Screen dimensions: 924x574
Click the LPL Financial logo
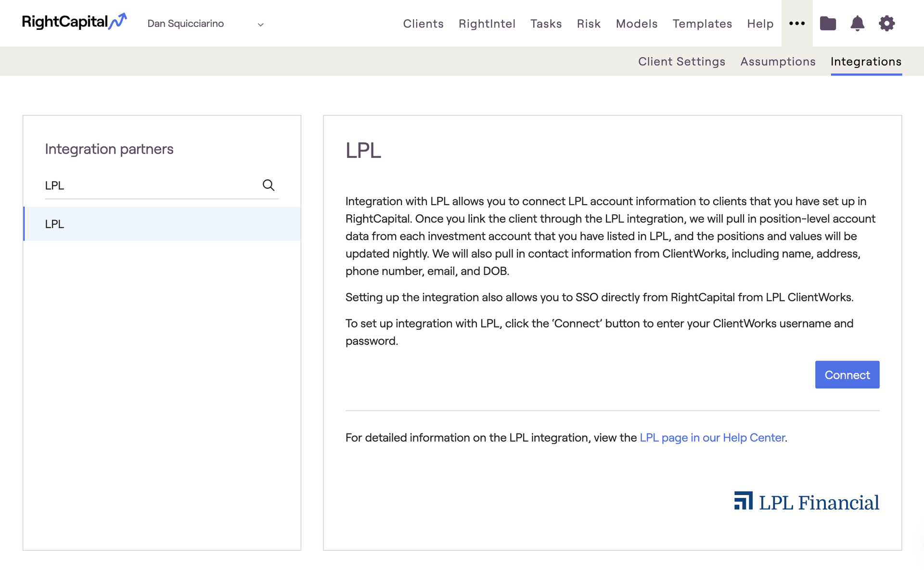pyautogui.click(x=807, y=502)
